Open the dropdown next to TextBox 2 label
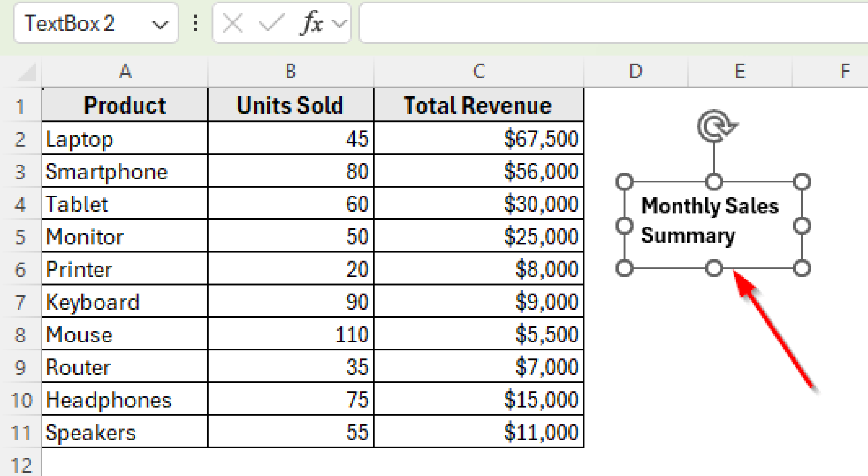The image size is (868, 476). tap(160, 24)
